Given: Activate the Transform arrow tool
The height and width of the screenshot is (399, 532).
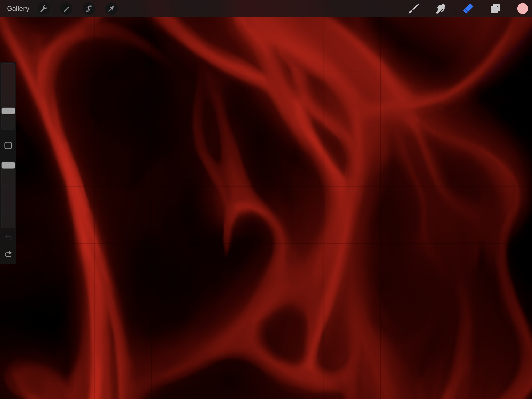Looking at the screenshot, I should [x=111, y=9].
